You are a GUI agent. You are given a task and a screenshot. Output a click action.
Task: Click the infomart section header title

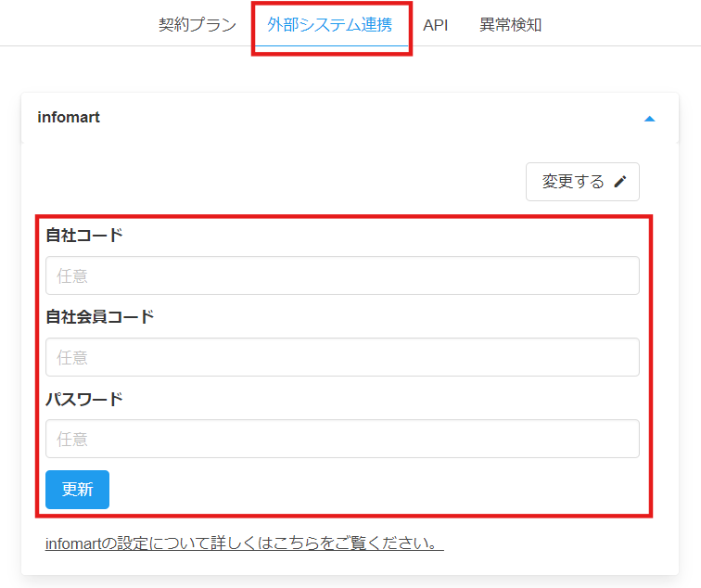pyautogui.click(x=69, y=117)
